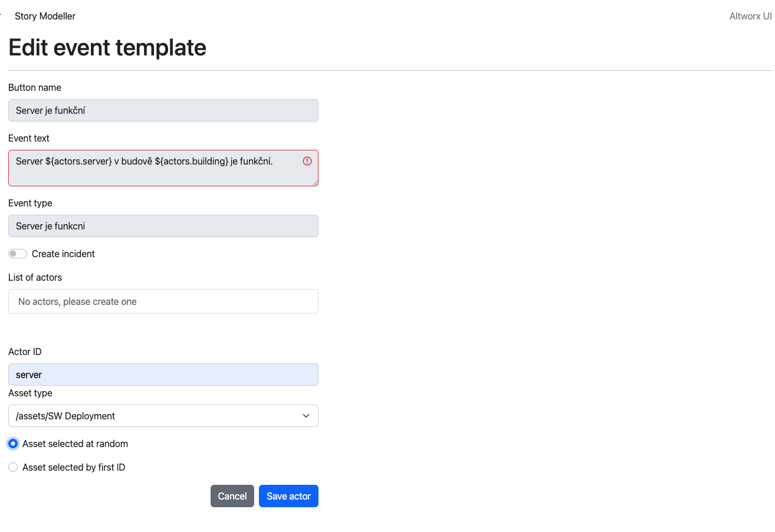
Task: Click the Event type input field
Action: (x=163, y=226)
